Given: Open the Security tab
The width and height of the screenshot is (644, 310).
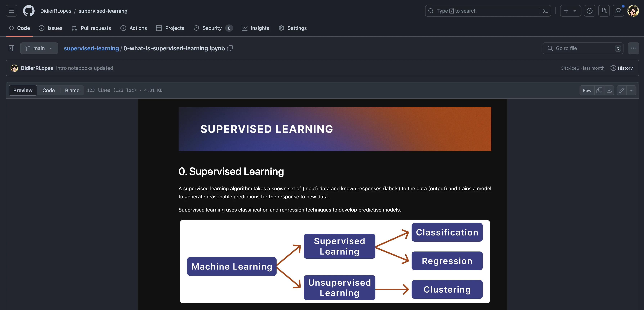Looking at the screenshot, I should point(212,28).
